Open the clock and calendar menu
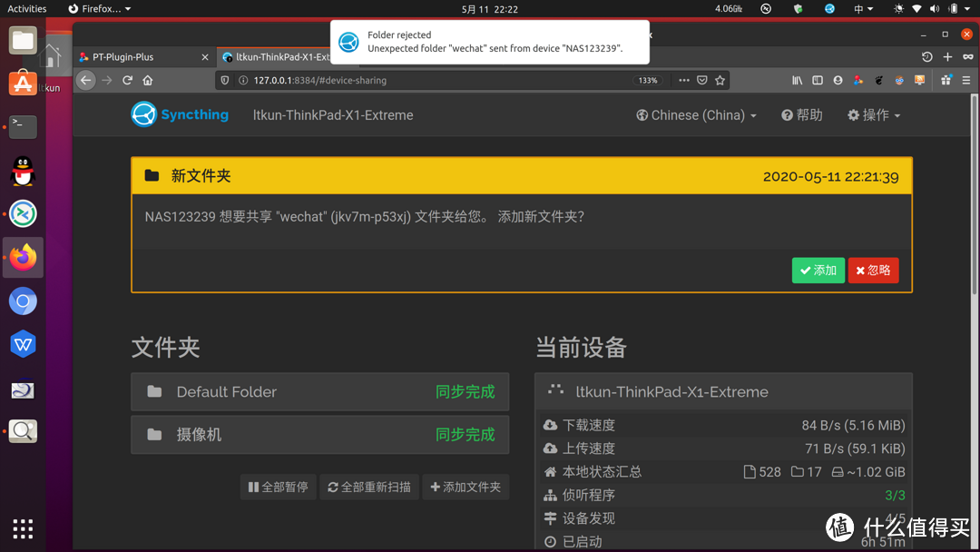Viewport: 980px width, 552px height. (x=489, y=9)
